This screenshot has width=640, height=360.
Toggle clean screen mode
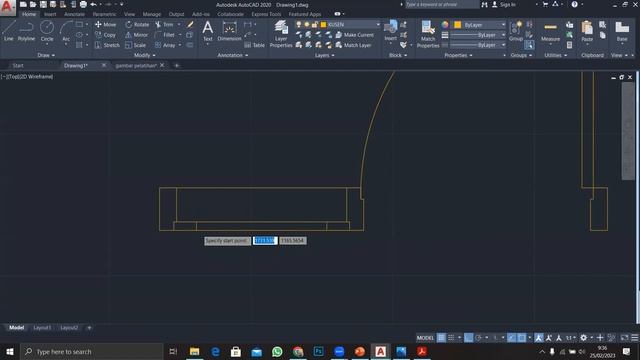coord(624,338)
